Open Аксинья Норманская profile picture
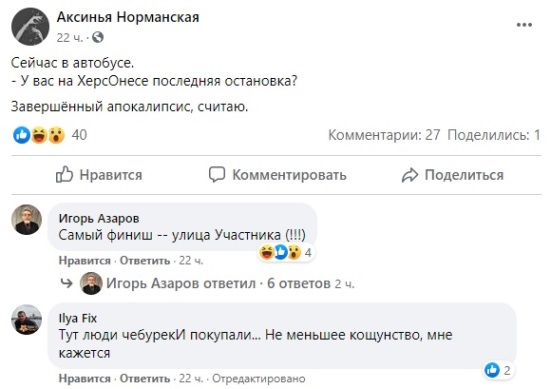The width and height of the screenshot is (551, 389). (30, 26)
